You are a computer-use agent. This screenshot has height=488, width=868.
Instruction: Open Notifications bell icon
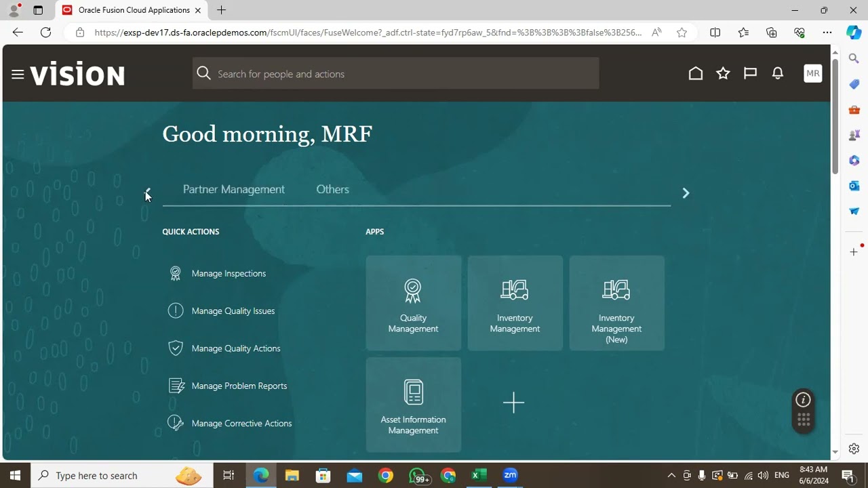pyautogui.click(x=778, y=74)
